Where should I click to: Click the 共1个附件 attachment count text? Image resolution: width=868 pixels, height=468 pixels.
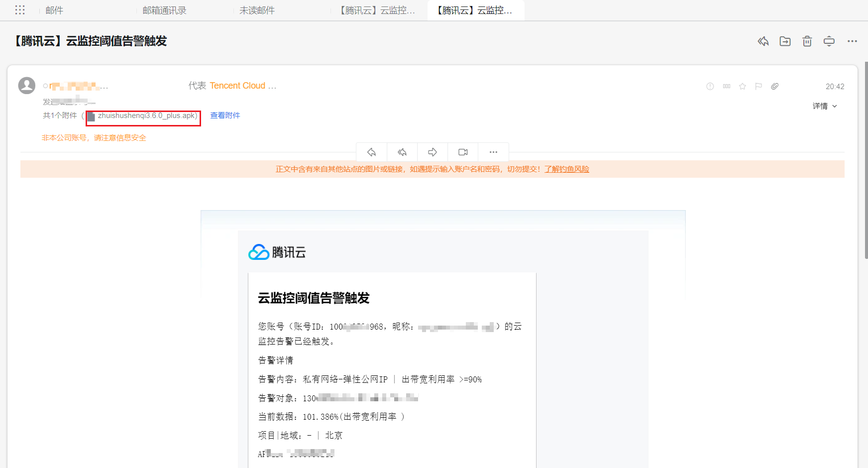[60, 116]
